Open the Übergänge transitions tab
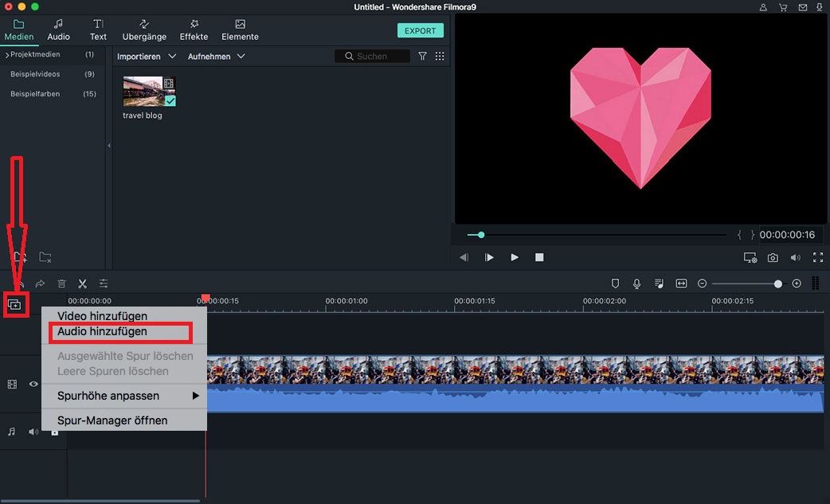Image resolution: width=830 pixels, height=504 pixels. tap(144, 30)
